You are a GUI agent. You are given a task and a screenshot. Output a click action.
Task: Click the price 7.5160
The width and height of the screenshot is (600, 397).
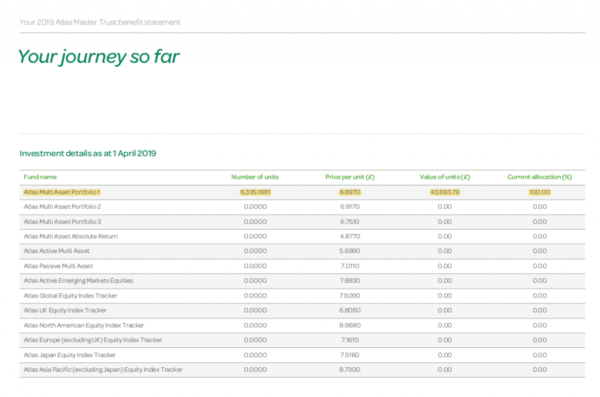(x=350, y=355)
